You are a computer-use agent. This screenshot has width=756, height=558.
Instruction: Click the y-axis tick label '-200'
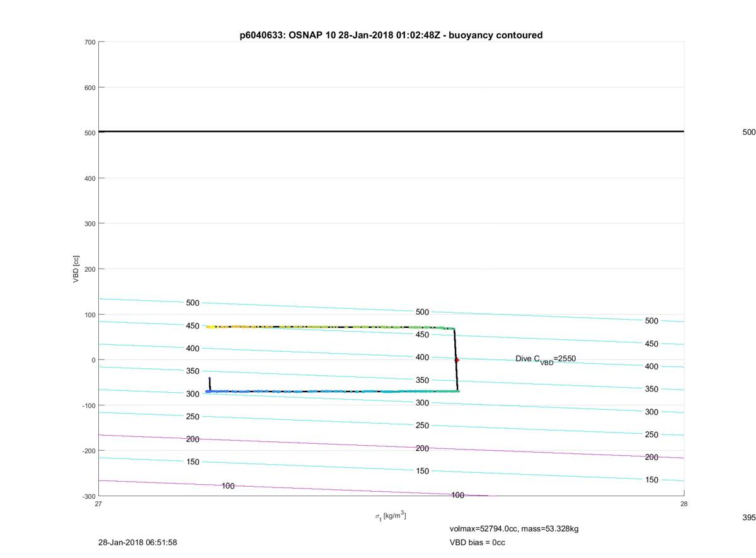coord(88,451)
